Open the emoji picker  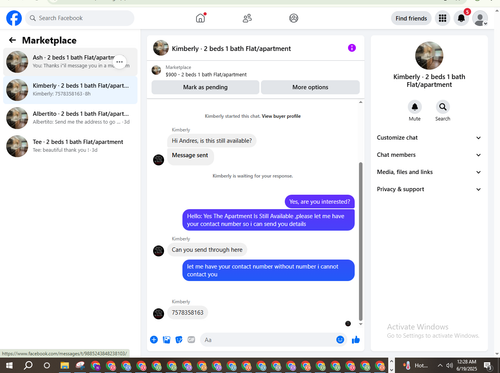pos(340,340)
